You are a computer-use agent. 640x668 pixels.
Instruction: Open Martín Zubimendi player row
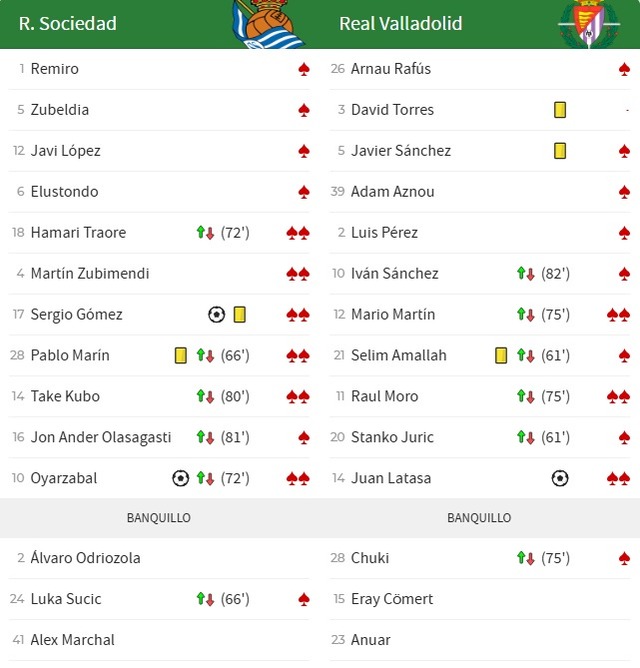point(90,273)
